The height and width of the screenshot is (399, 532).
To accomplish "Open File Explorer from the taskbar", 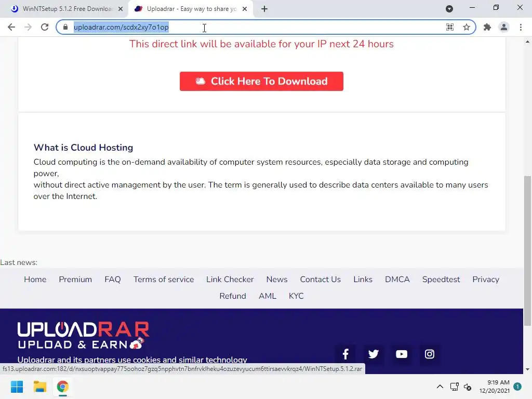I will coord(39,387).
